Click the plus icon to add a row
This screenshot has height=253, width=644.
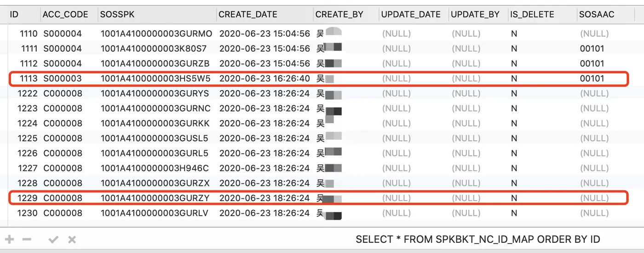click(10, 239)
